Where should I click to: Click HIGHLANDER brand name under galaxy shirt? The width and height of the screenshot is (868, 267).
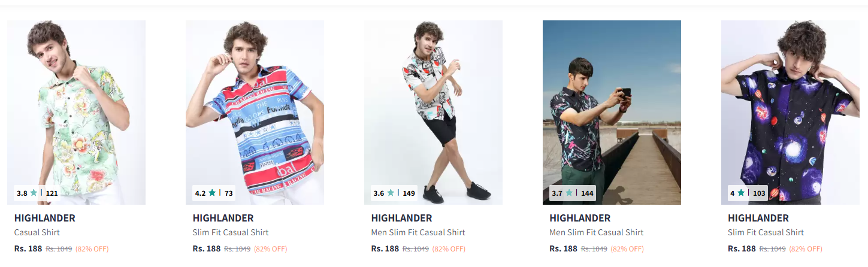pos(758,218)
